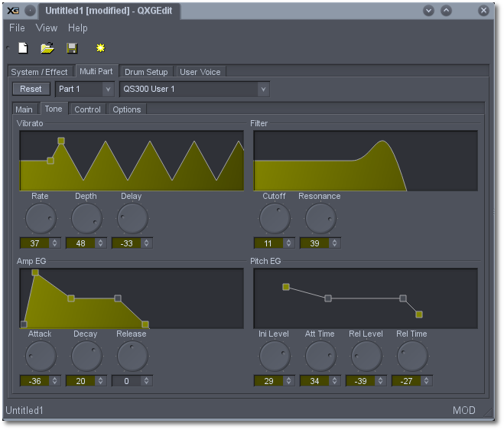Screen dimensions: 504x430
Task: Click the Resonance value stepper arrows
Action: pos(334,243)
